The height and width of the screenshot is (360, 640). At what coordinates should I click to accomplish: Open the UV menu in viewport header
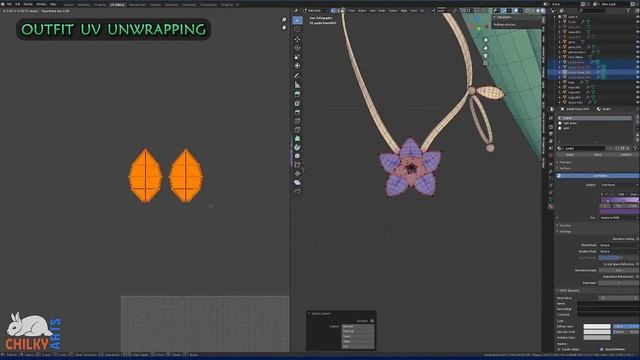(422, 11)
